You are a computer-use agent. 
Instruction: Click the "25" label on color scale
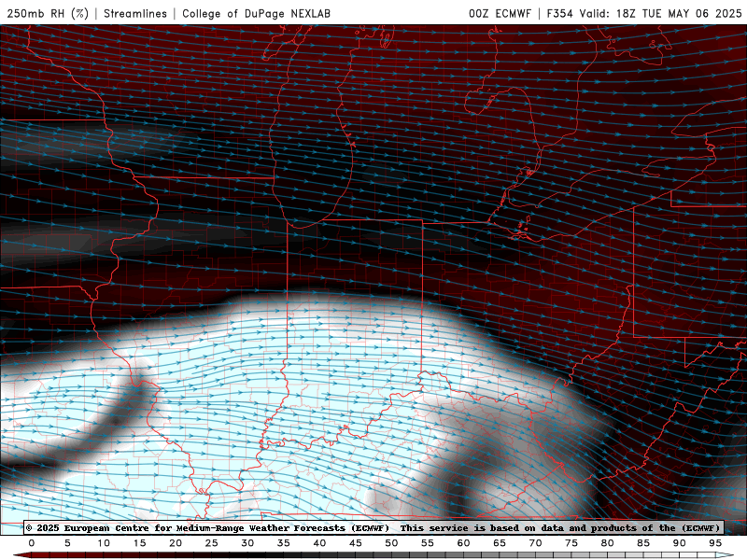point(212,543)
